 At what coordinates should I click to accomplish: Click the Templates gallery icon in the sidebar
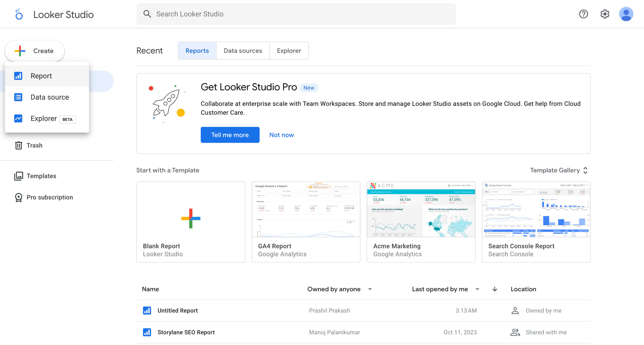click(x=19, y=176)
